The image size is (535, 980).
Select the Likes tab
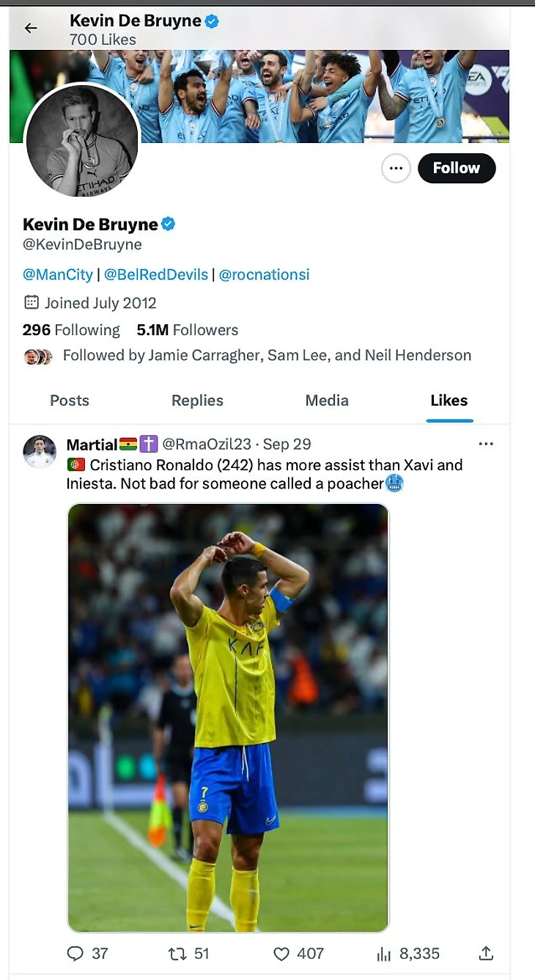click(x=449, y=401)
